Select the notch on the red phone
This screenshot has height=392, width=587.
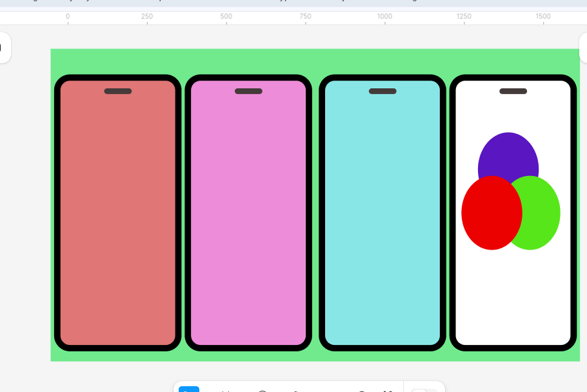[x=118, y=91]
